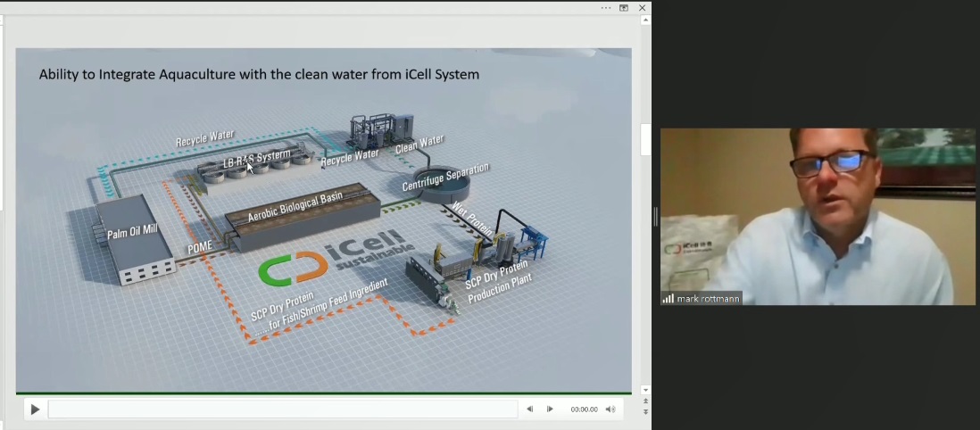Click the panel divider handle beside video
Viewport: 980px width, 430px height.
(x=655, y=216)
